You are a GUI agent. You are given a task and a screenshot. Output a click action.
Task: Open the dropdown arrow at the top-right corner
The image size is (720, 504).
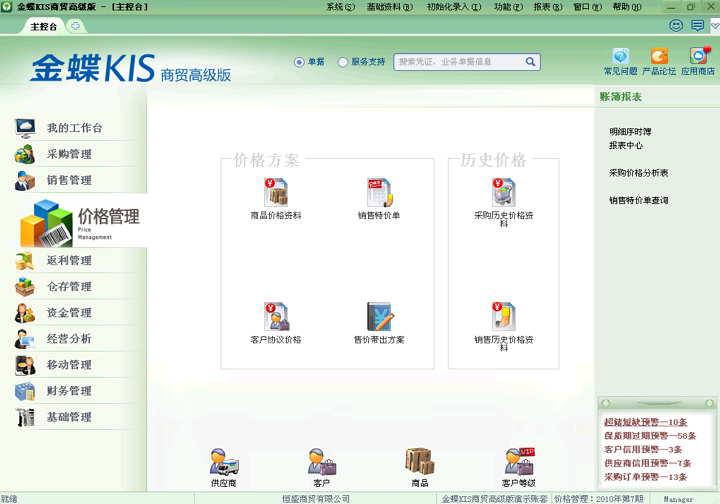tap(714, 26)
